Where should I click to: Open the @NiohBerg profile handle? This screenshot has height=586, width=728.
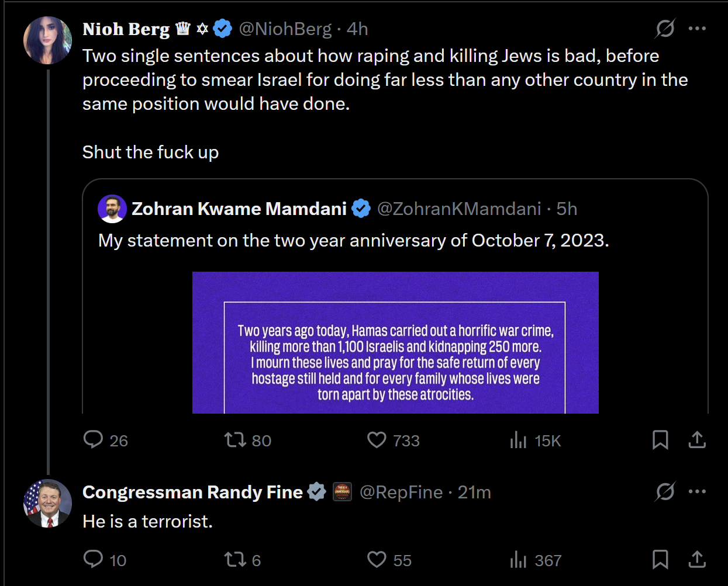click(285, 29)
